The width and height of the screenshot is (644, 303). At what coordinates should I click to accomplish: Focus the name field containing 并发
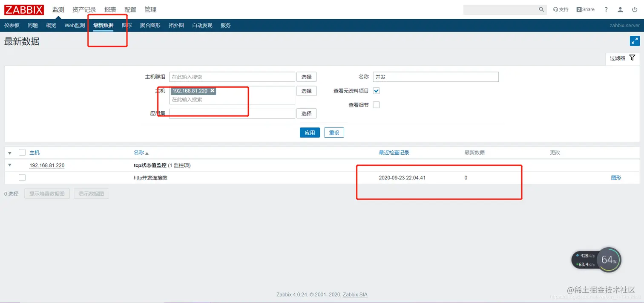(x=435, y=77)
